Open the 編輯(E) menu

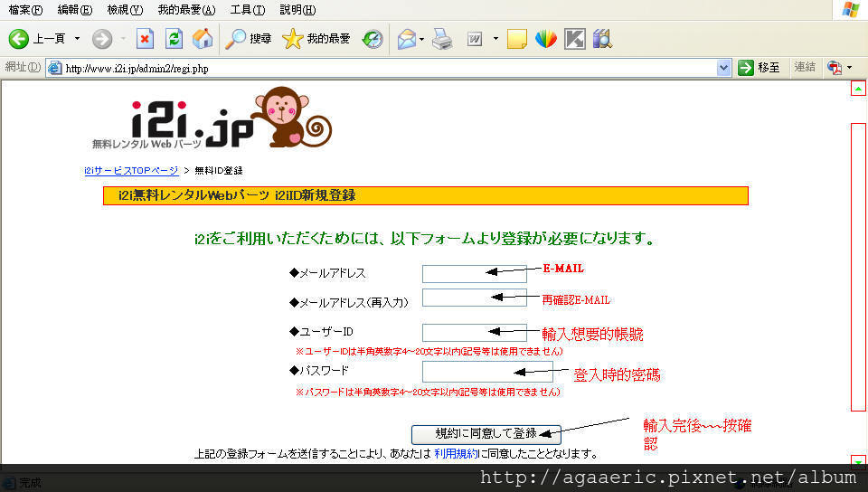pyautogui.click(x=75, y=9)
